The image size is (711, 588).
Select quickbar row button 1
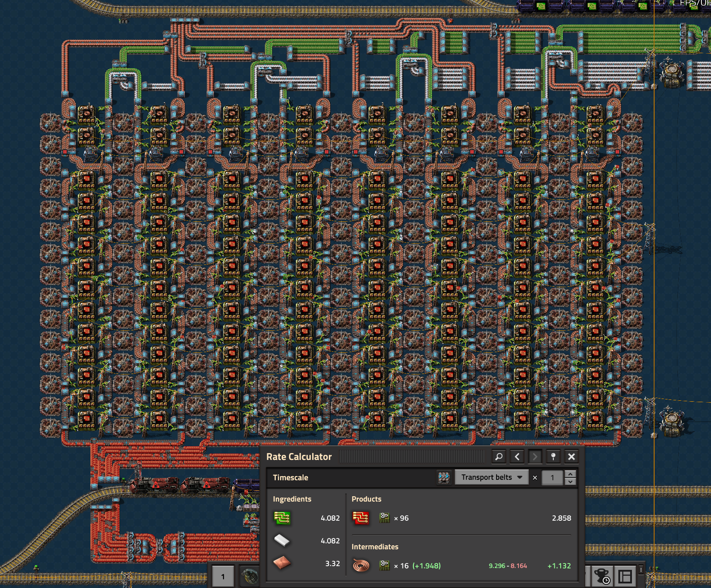223,576
